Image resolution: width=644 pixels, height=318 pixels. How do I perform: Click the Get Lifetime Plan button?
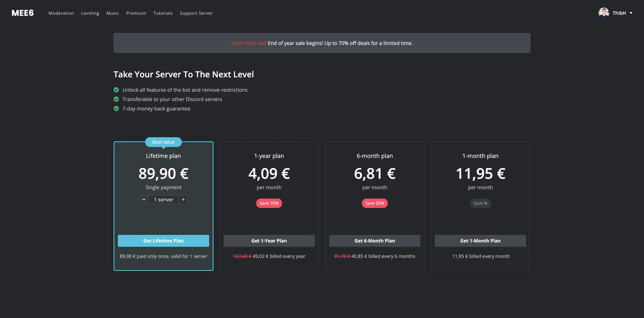coord(163,240)
